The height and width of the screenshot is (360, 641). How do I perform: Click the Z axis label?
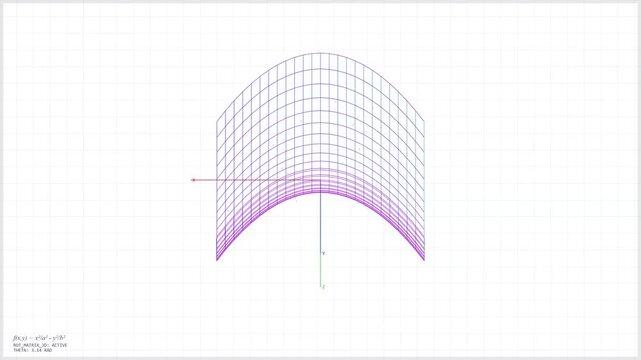click(x=323, y=287)
